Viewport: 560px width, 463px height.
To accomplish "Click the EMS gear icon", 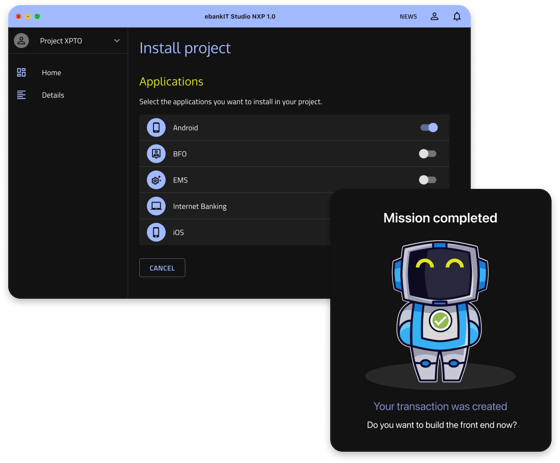I will point(156,180).
